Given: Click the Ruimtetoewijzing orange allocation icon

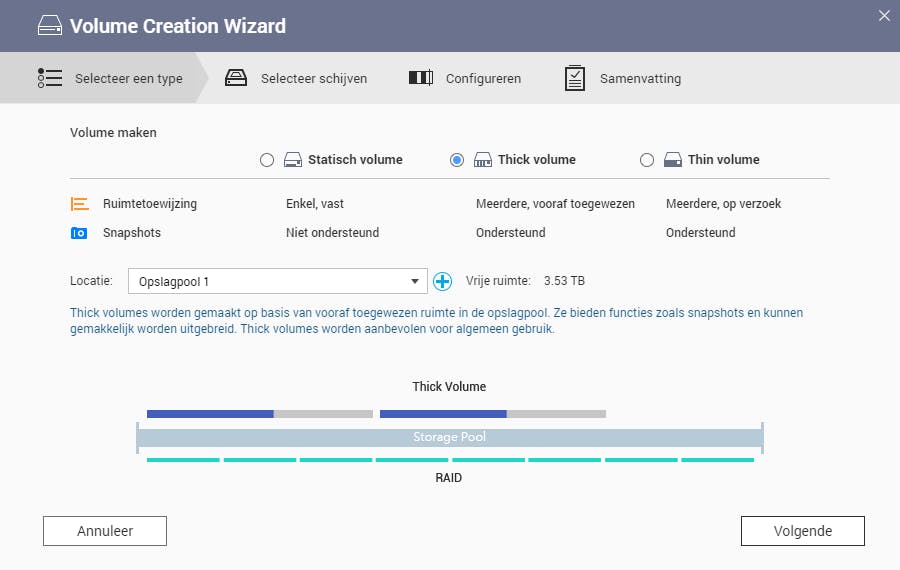Looking at the screenshot, I should click(80, 204).
